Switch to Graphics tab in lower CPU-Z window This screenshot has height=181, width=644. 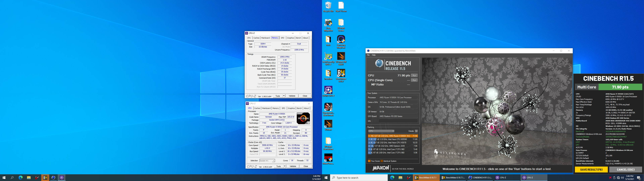[291, 108]
